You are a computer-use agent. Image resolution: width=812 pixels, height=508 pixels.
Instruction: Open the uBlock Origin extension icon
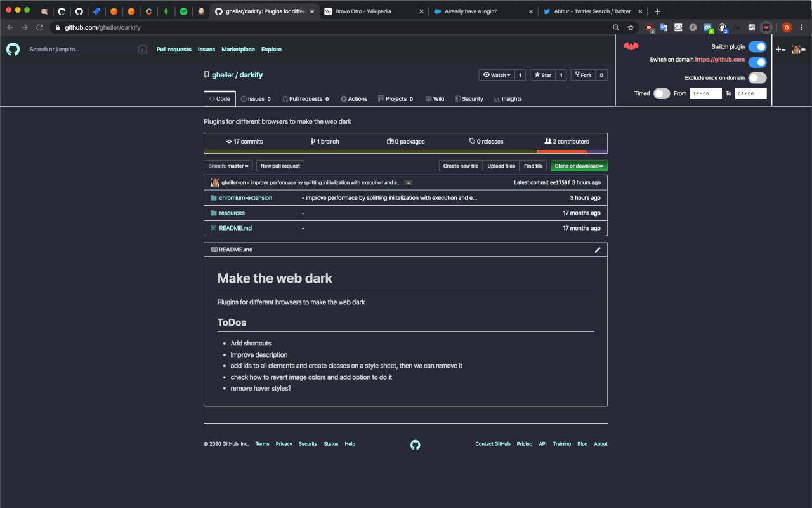click(649, 27)
